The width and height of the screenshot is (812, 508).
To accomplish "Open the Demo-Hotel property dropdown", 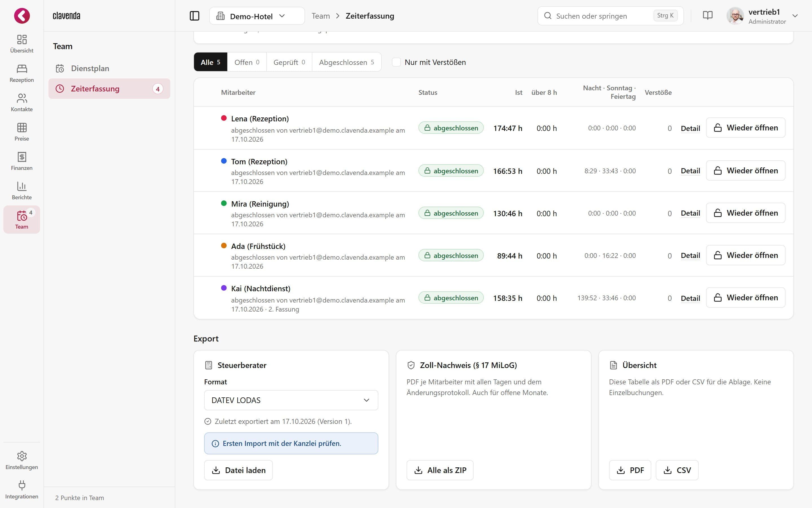I will 257,16.
